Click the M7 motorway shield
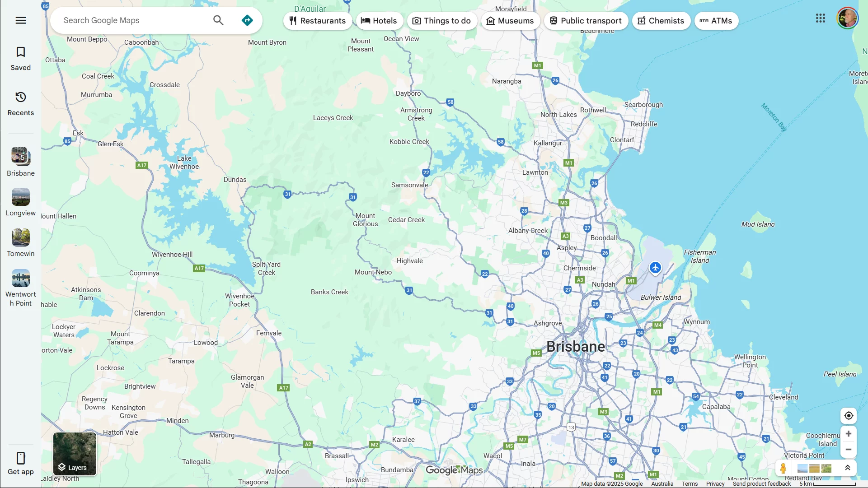The image size is (868, 488). click(x=523, y=440)
